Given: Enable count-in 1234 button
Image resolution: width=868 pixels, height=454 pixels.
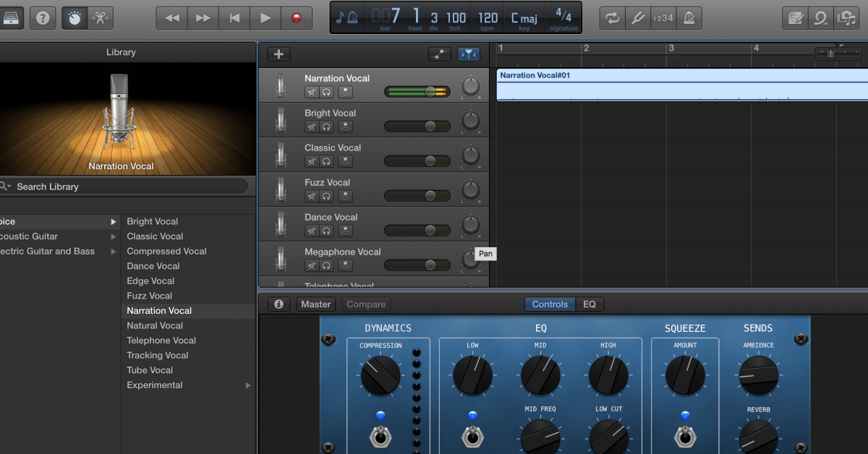Looking at the screenshot, I should click(x=663, y=18).
